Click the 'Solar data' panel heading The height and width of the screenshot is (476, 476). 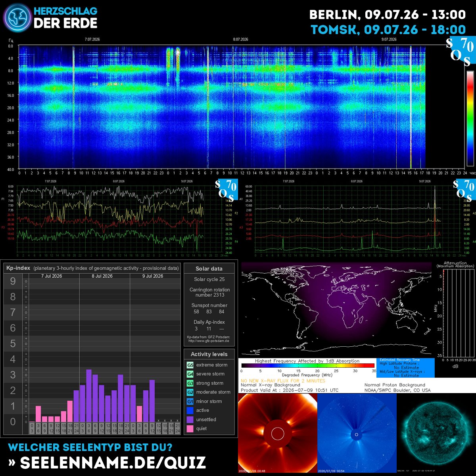pyautogui.click(x=209, y=269)
